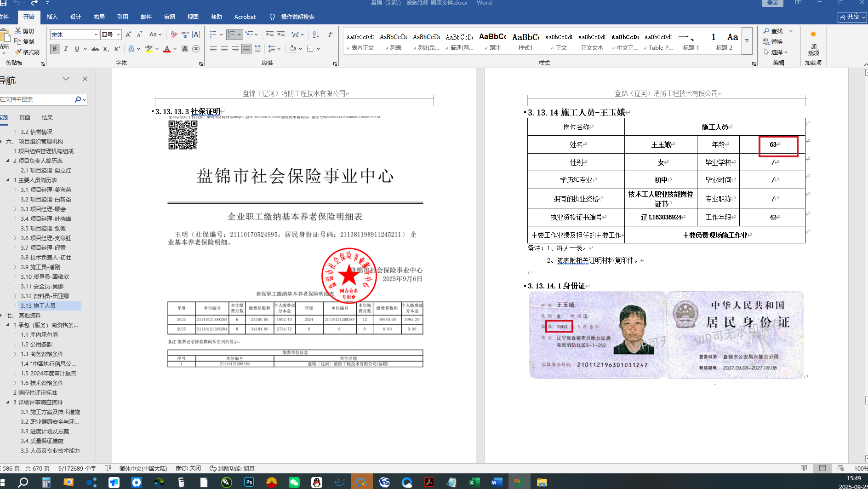Screen dimensions: 868x489
Task: Activate the Format Painter (格式刷)
Action: [x=27, y=52]
